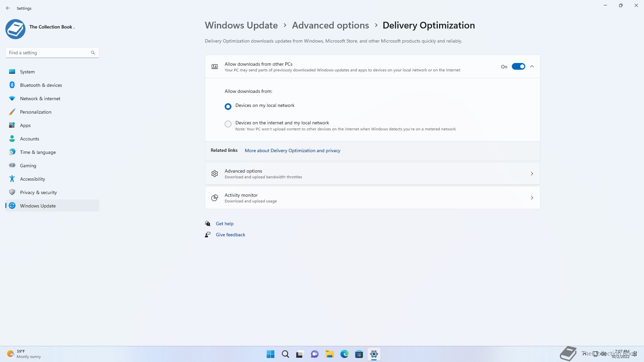Click the Get help headset icon
Screen dimensions: 644x362
tap(208, 224)
